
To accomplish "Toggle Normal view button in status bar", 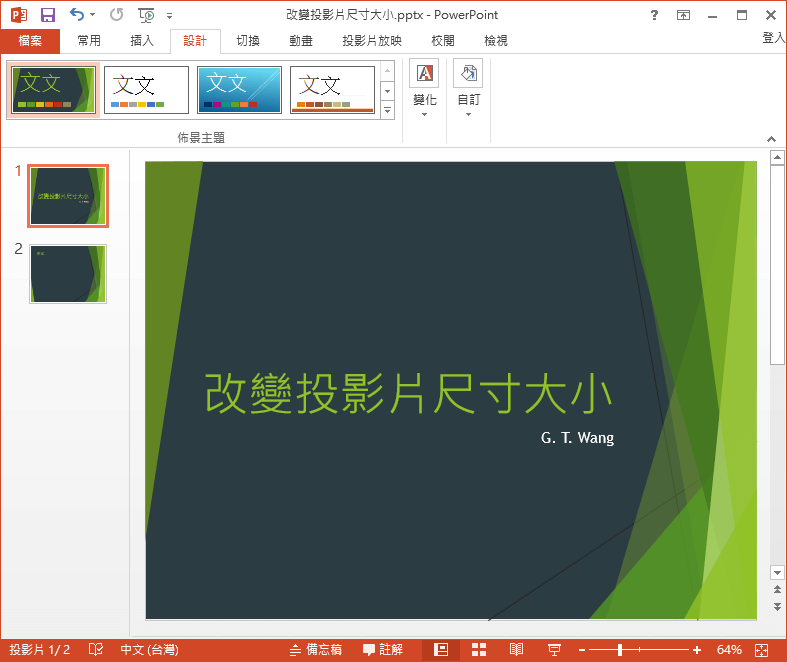I will coord(441,650).
